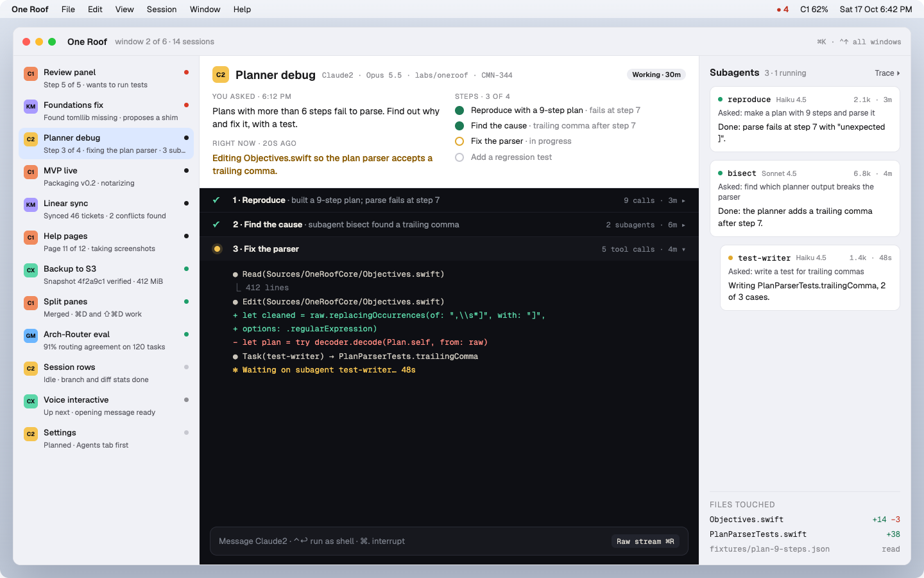
Task: Expand step 2 Find the cause arrow
Action: click(x=683, y=225)
